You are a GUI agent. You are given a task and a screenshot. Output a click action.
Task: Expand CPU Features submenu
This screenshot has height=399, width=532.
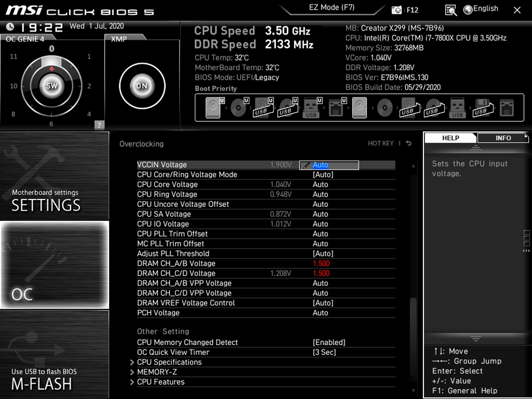coord(157,381)
